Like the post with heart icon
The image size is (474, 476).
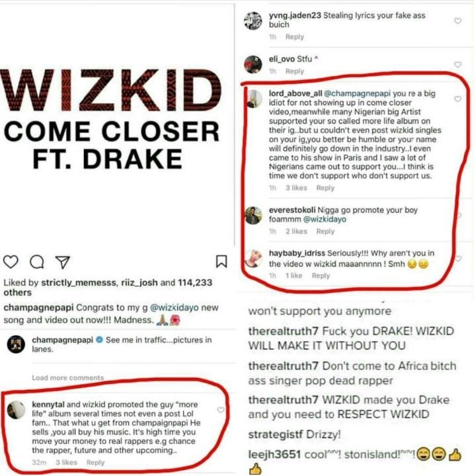tap(11, 262)
